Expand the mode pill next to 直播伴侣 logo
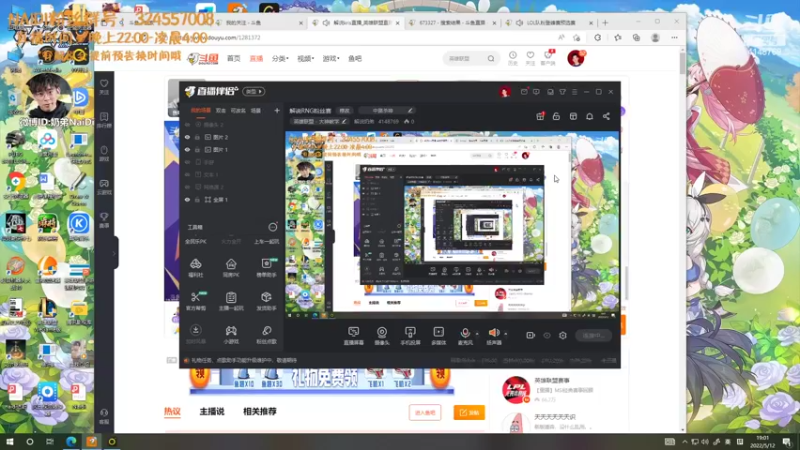This screenshot has width=800, height=450. 254,91
